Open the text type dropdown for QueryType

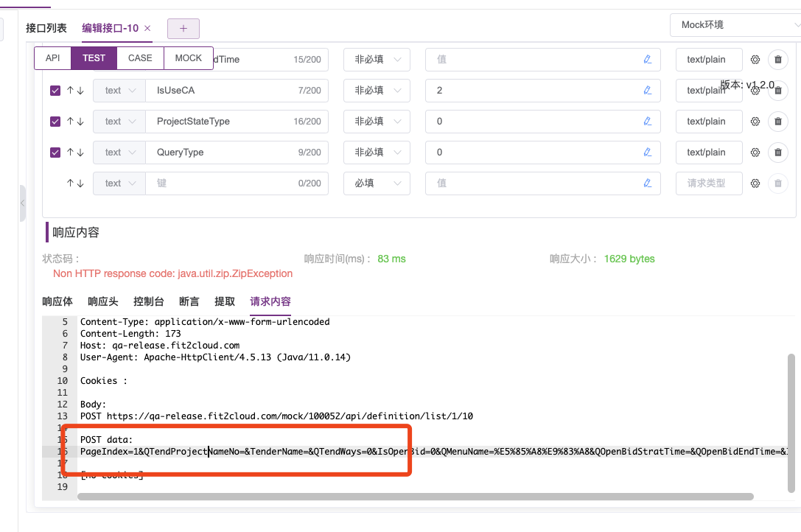click(119, 153)
